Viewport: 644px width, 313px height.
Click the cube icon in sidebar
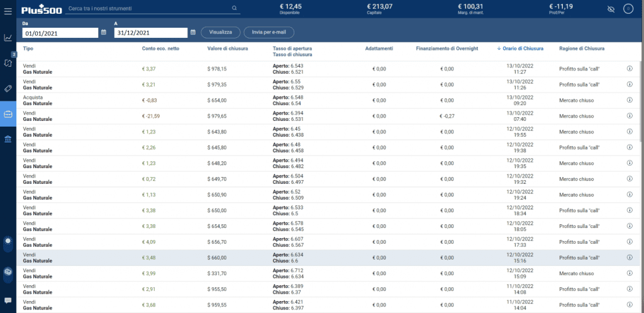click(8, 272)
